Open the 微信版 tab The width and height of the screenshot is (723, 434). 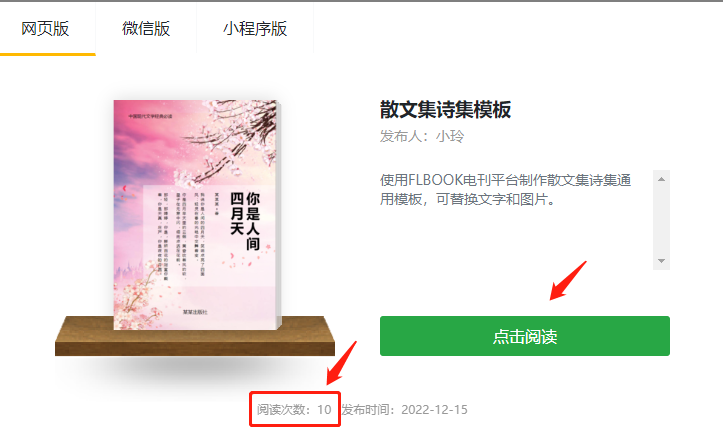point(146,29)
